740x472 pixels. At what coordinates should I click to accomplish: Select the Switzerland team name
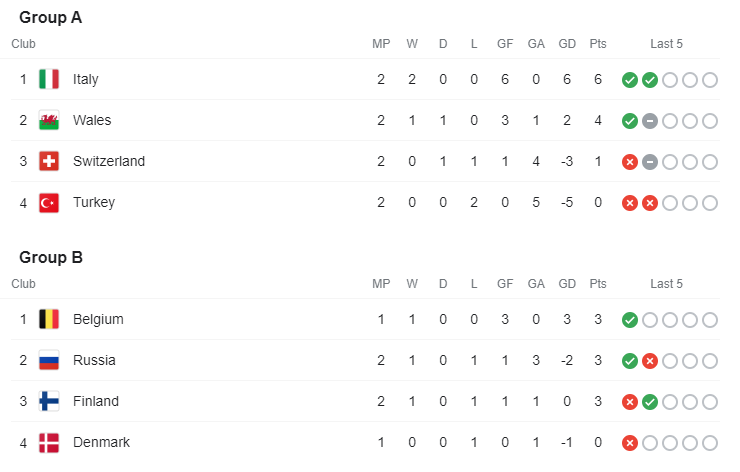point(109,161)
